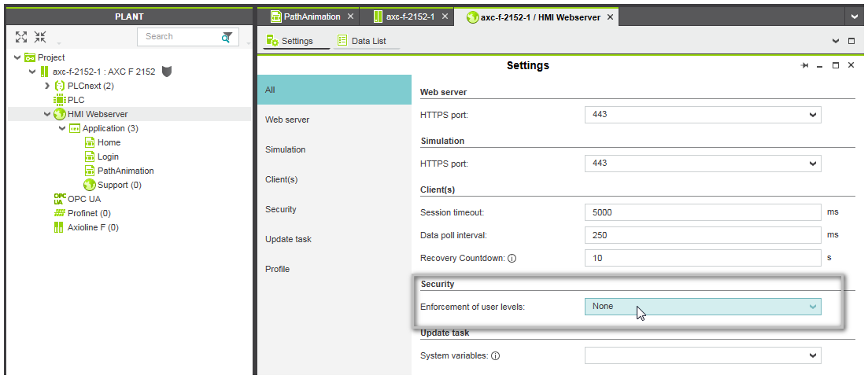Click the Session timeout input field
This screenshot has height=379, width=868.
pyautogui.click(x=702, y=212)
